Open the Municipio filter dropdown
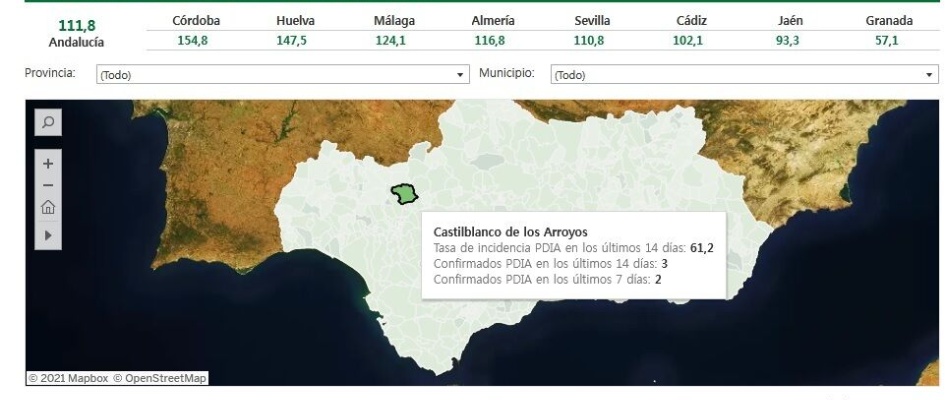This screenshot has height=400, width=945. click(744, 75)
